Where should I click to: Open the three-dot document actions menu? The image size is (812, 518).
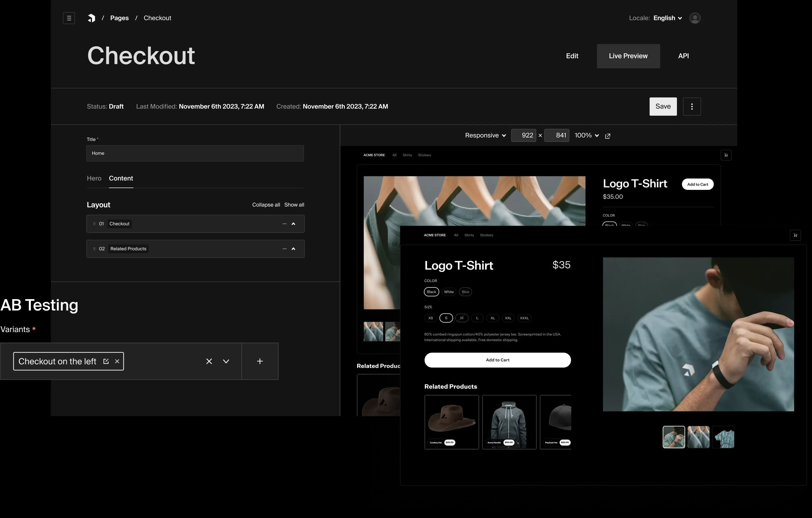click(x=691, y=106)
